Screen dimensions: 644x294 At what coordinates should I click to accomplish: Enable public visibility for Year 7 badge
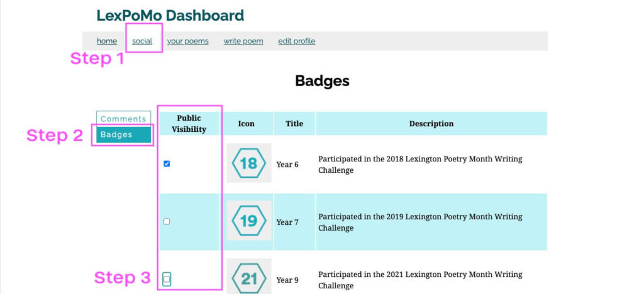pyautogui.click(x=167, y=221)
